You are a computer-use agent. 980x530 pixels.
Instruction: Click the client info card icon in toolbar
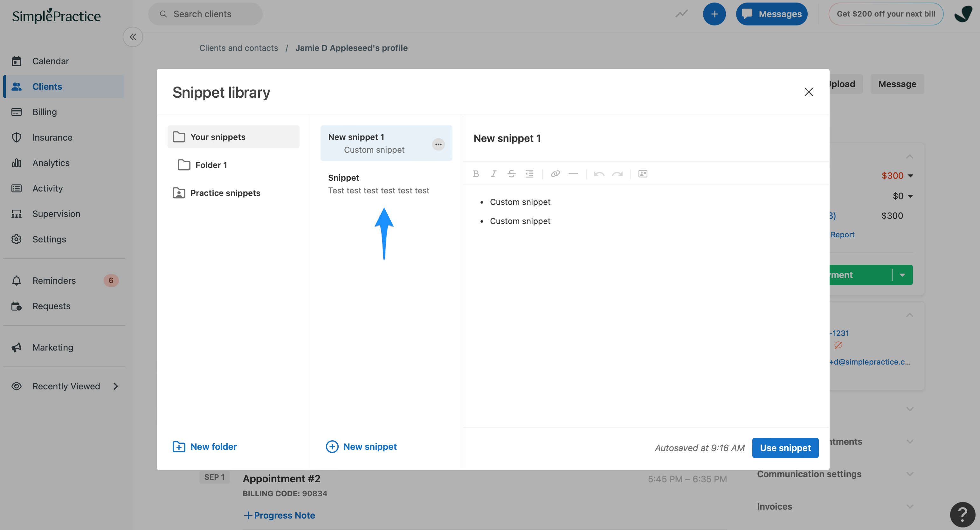pyautogui.click(x=643, y=174)
